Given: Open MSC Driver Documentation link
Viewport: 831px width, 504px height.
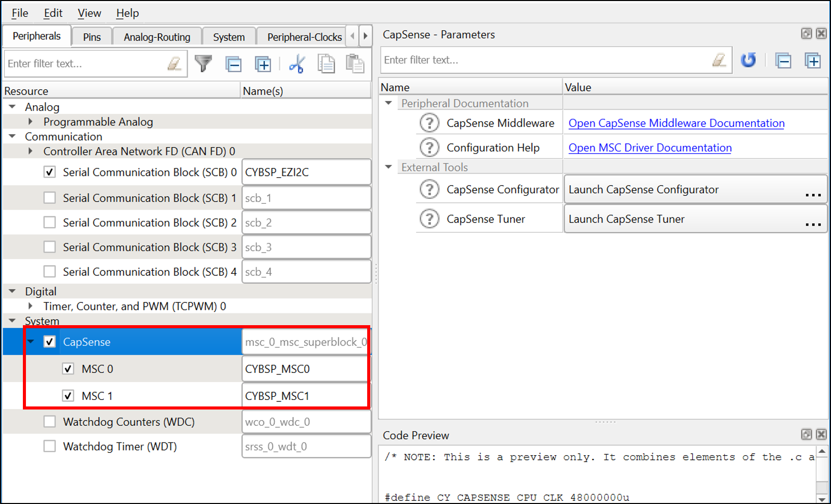Looking at the screenshot, I should (x=650, y=148).
